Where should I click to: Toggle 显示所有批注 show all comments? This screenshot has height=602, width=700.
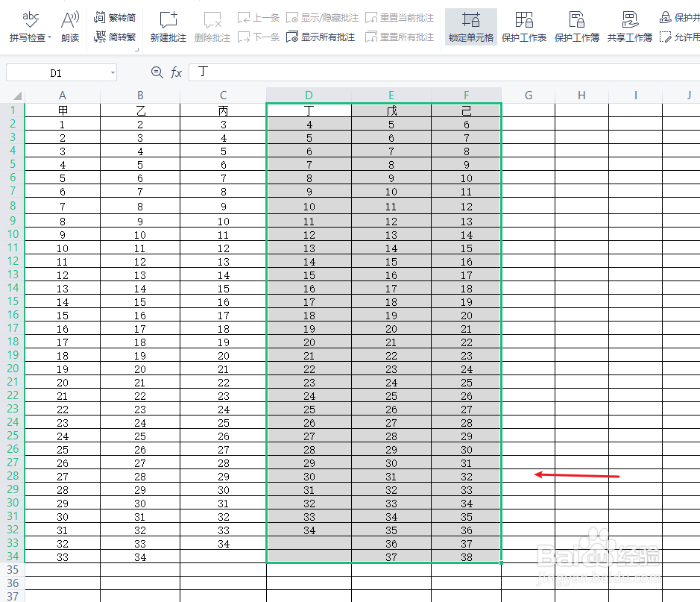[x=321, y=37]
